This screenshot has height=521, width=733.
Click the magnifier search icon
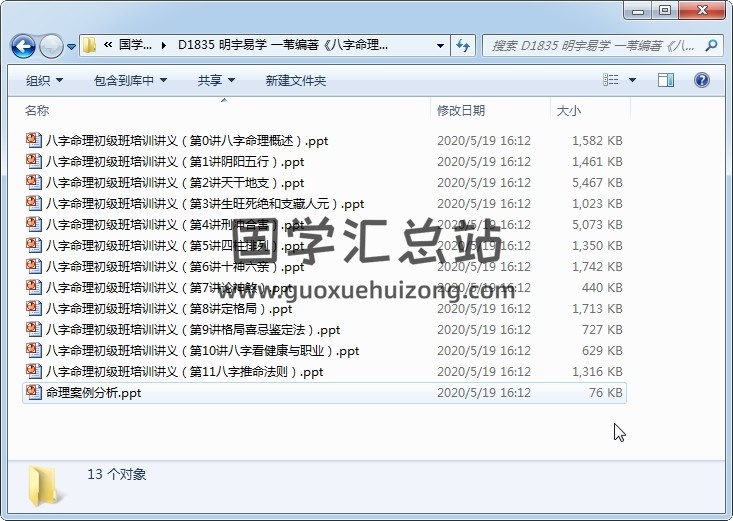click(711, 45)
